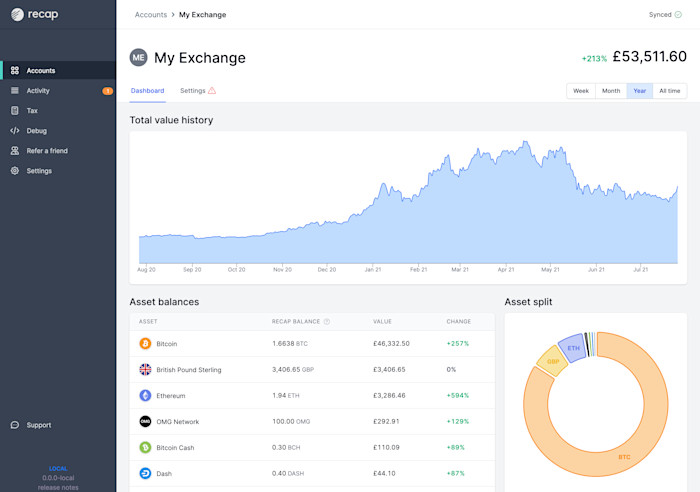Click the Support chat bubble icon
The image size is (700, 492).
click(x=15, y=425)
